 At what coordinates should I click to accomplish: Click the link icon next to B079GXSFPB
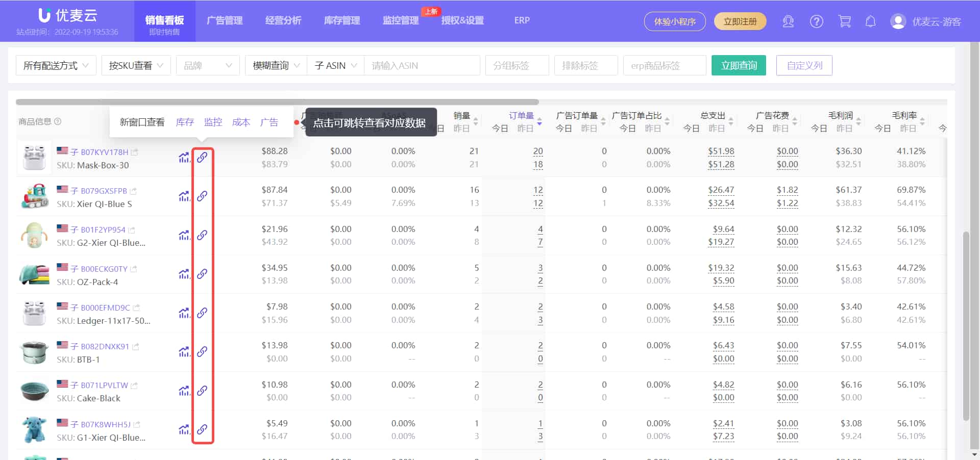(x=203, y=196)
